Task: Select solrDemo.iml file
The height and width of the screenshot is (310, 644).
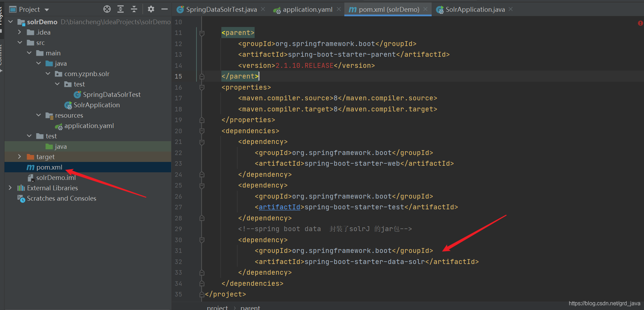Action: 56,177
